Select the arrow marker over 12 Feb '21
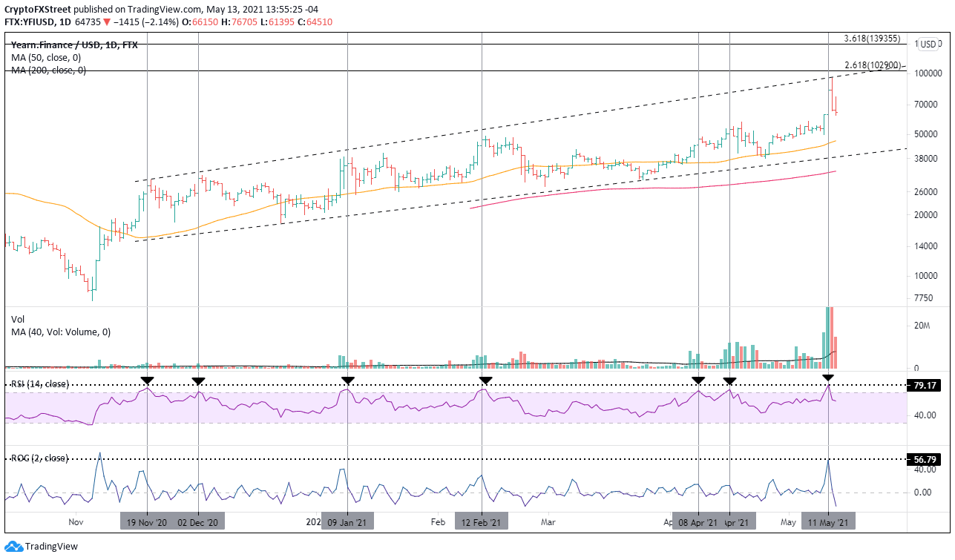Image resolution: width=955 pixels, height=560 pixels. [x=484, y=381]
